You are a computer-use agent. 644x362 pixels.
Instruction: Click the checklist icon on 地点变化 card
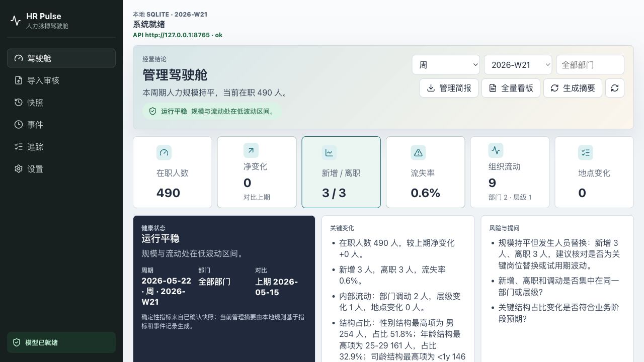[x=586, y=152]
